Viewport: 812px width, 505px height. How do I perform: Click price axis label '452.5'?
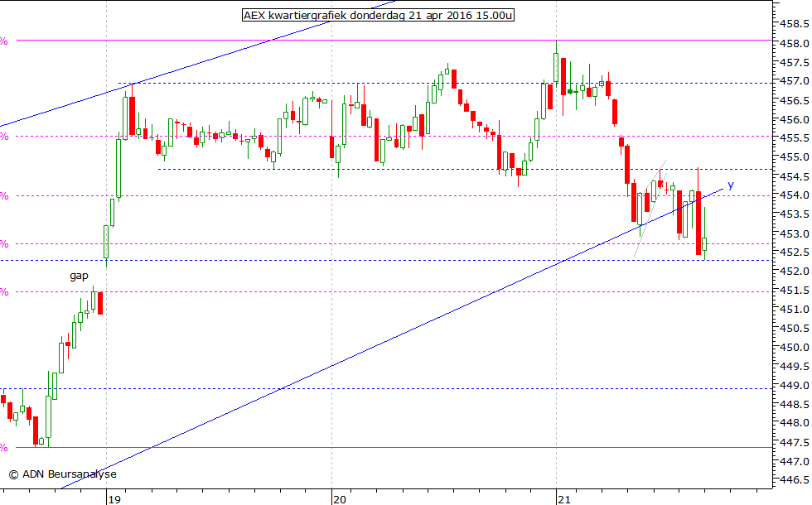(795, 252)
